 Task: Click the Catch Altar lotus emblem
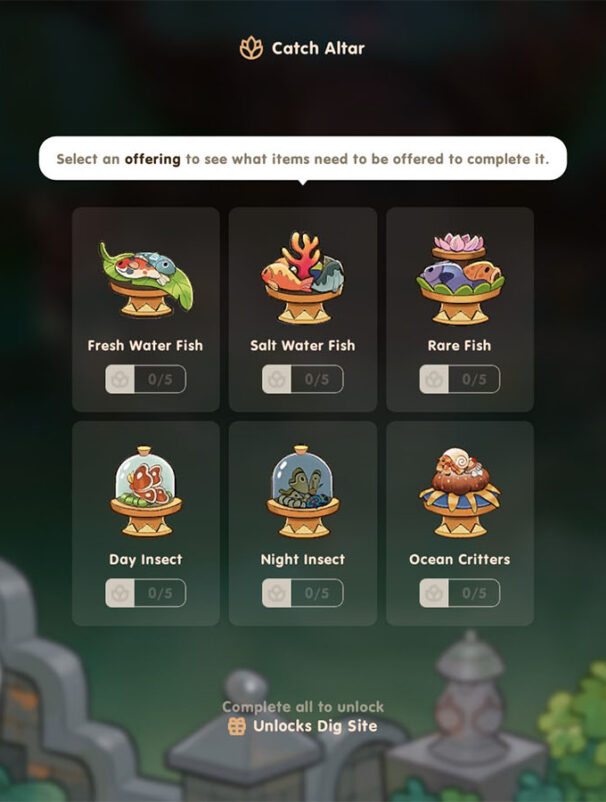pyautogui.click(x=251, y=48)
